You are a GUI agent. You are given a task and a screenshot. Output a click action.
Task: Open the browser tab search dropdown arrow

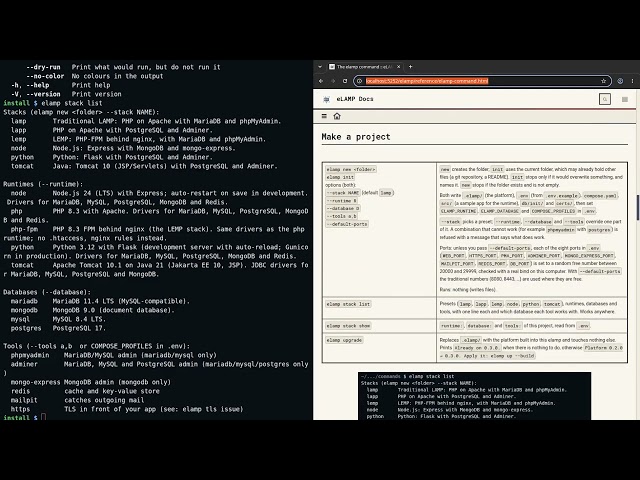coord(320,67)
